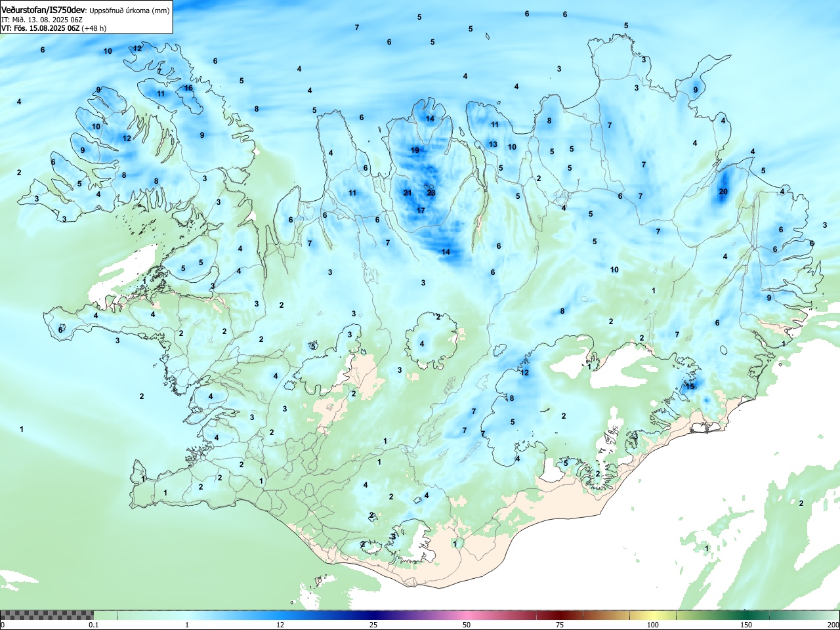Click the precipitation value 20 in the east
The height and width of the screenshot is (630, 840).
click(x=723, y=192)
